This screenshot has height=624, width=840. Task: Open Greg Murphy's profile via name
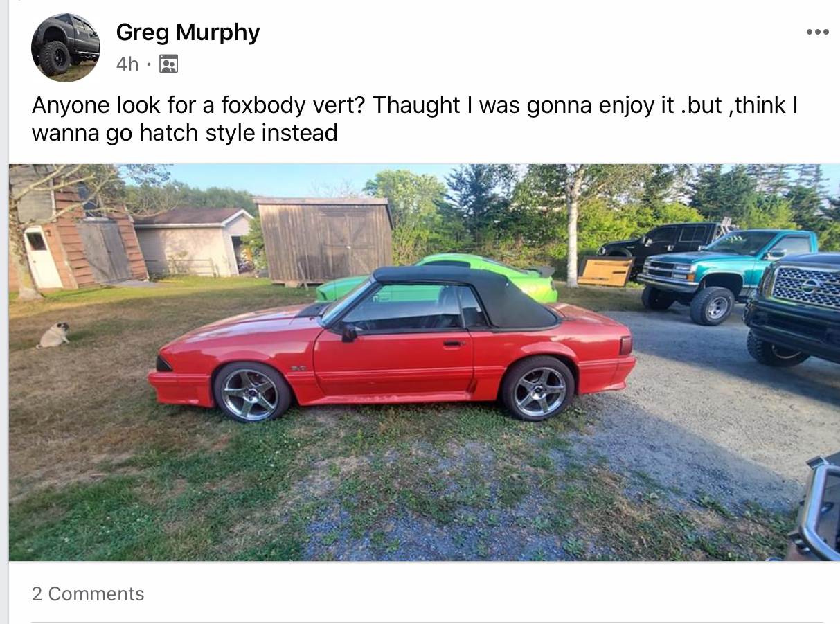(188, 32)
